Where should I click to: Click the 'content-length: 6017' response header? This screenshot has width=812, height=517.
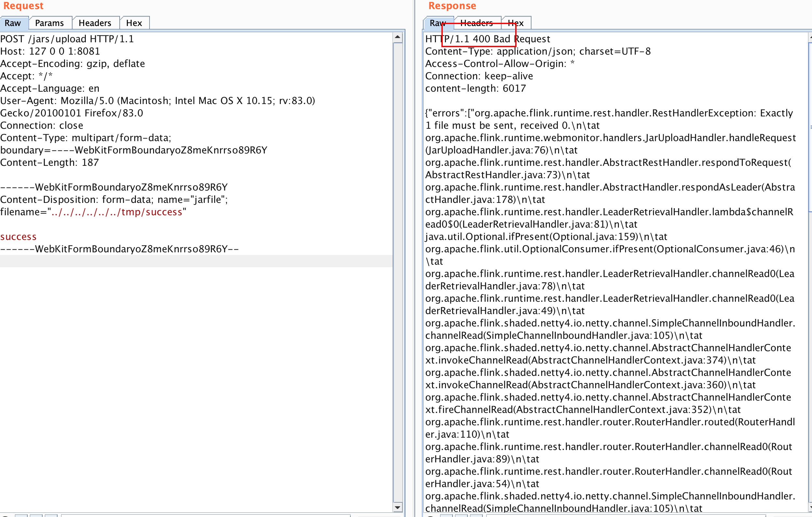click(476, 88)
